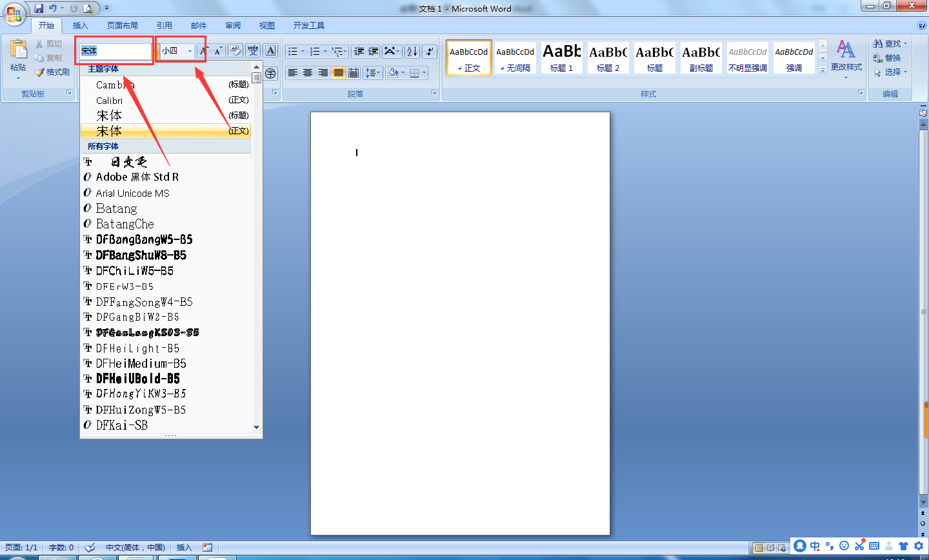Viewport: 929px width, 560px height.
Task: Align the text left
Action: click(x=293, y=73)
